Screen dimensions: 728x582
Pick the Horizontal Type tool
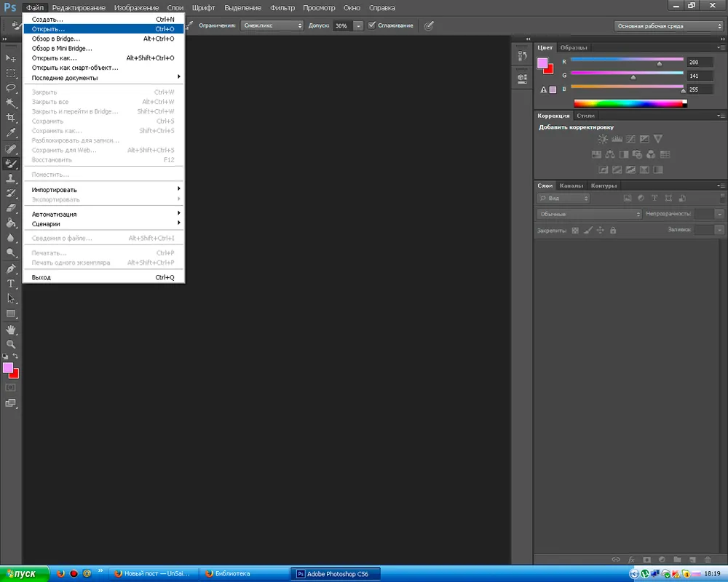click(11, 283)
